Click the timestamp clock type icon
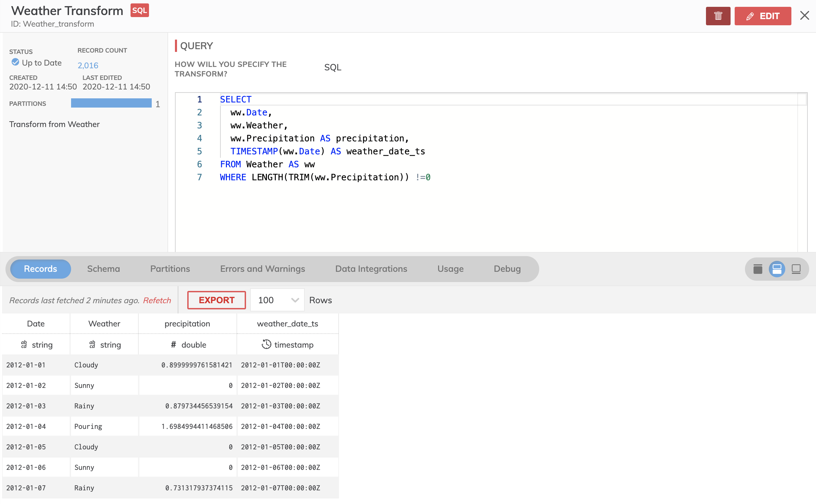 pyautogui.click(x=266, y=344)
